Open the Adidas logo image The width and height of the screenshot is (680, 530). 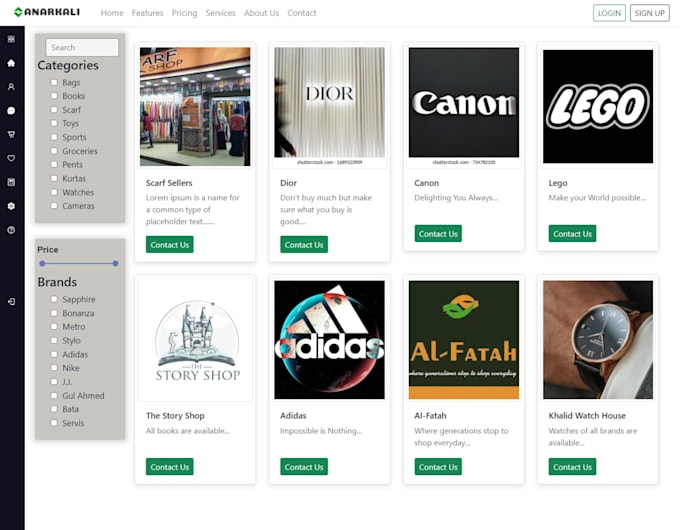tap(330, 340)
